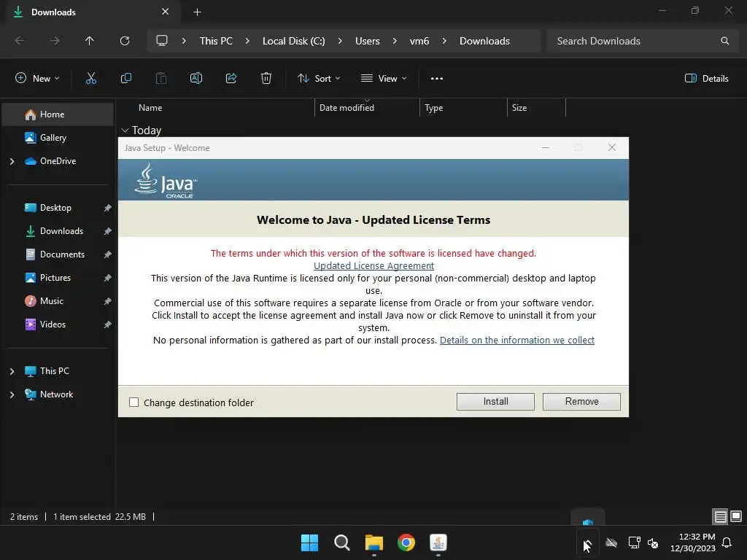
Task: Open Downloads in the sidebar
Action: tap(58, 231)
